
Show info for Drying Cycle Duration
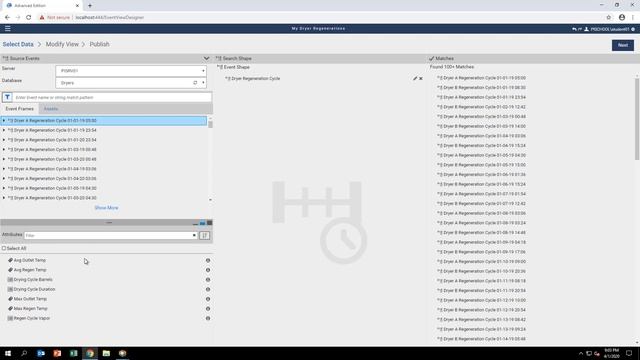(208, 289)
